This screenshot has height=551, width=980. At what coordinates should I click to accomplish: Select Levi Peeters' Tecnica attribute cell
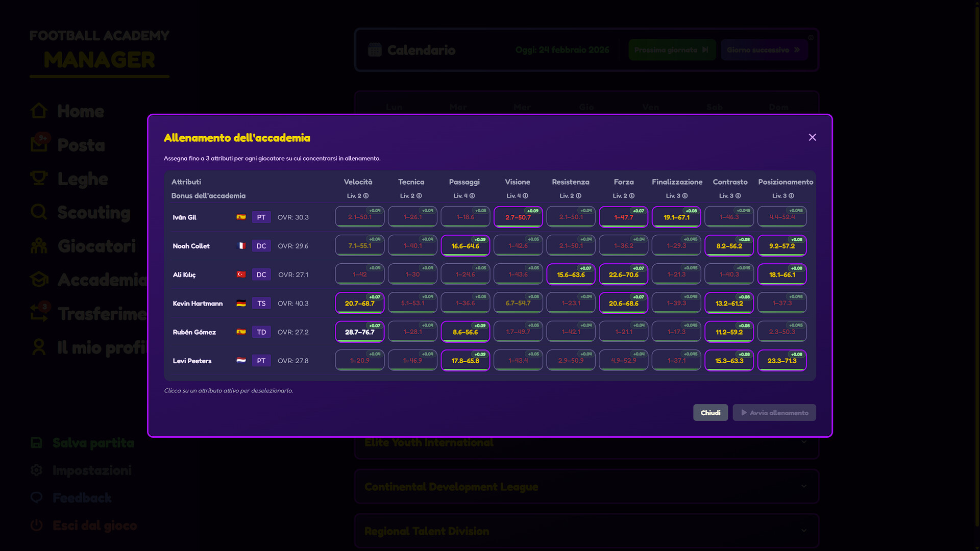(x=412, y=360)
